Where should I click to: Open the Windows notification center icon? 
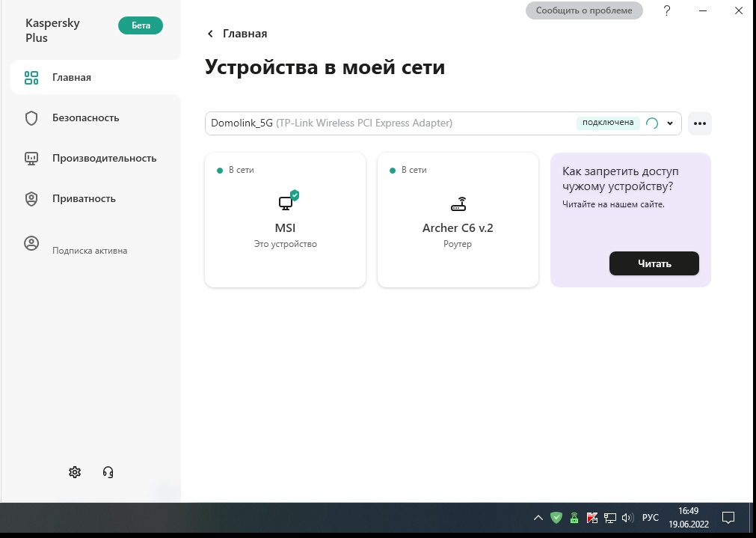pyautogui.click(x=728, y=518)
